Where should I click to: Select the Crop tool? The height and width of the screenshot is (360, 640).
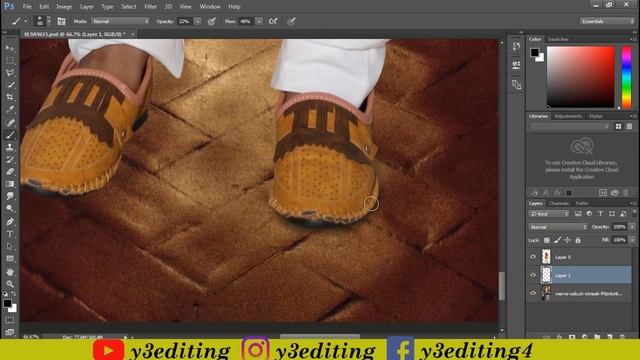pyautogui.click(x=10, y=98)
